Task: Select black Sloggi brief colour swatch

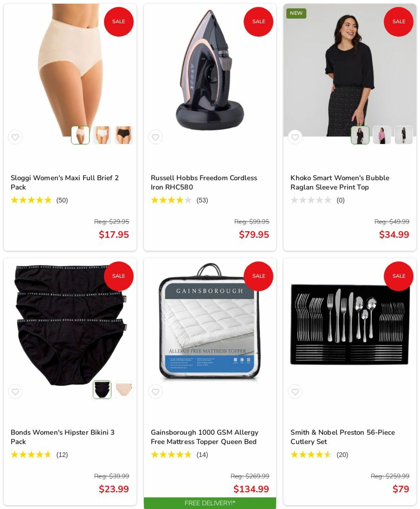Action: click(124, 135)
